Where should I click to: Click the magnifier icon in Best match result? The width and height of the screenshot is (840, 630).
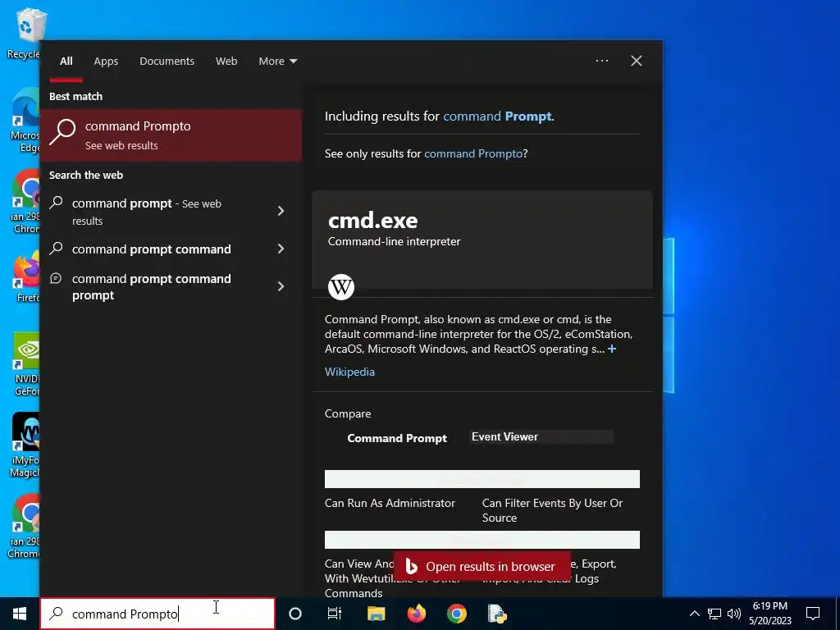pyautogui.click(x=62, y=131)
